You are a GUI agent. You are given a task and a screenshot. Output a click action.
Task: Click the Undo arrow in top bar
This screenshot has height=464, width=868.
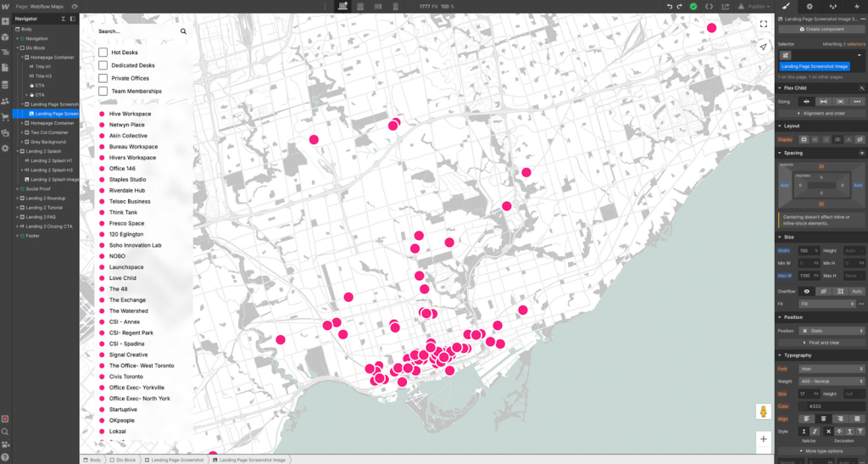[669, 6]
